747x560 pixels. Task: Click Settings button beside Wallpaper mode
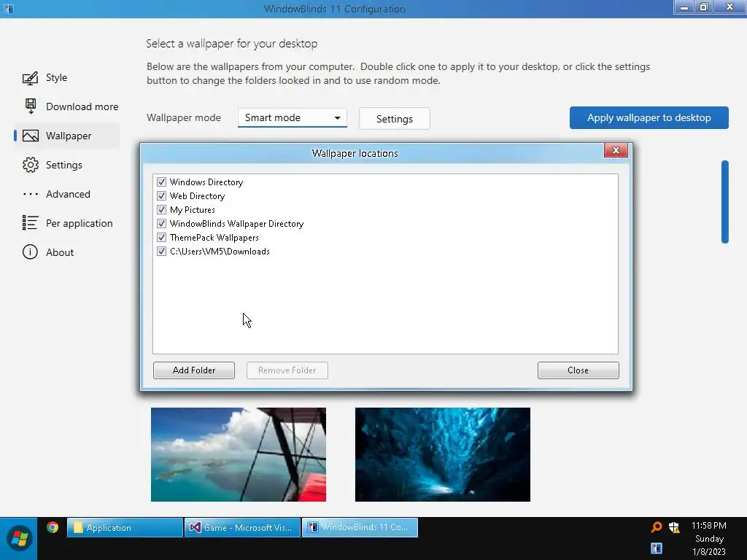tap(395, 119)
